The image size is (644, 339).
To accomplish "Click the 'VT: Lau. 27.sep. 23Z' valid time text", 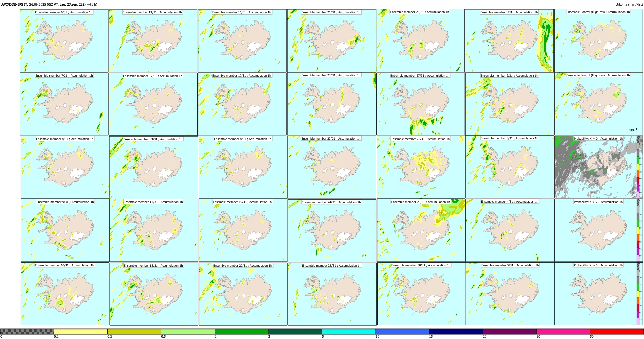I will 69,4.
